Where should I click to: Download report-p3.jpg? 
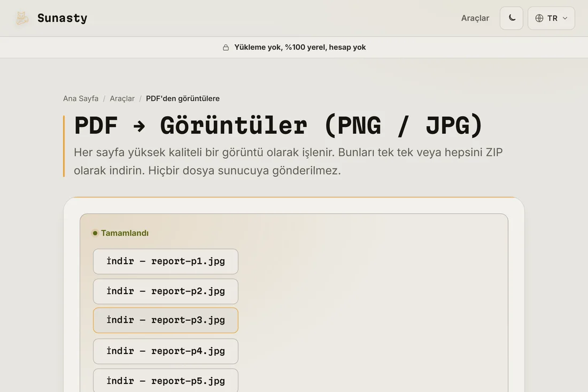coord(166,320)
